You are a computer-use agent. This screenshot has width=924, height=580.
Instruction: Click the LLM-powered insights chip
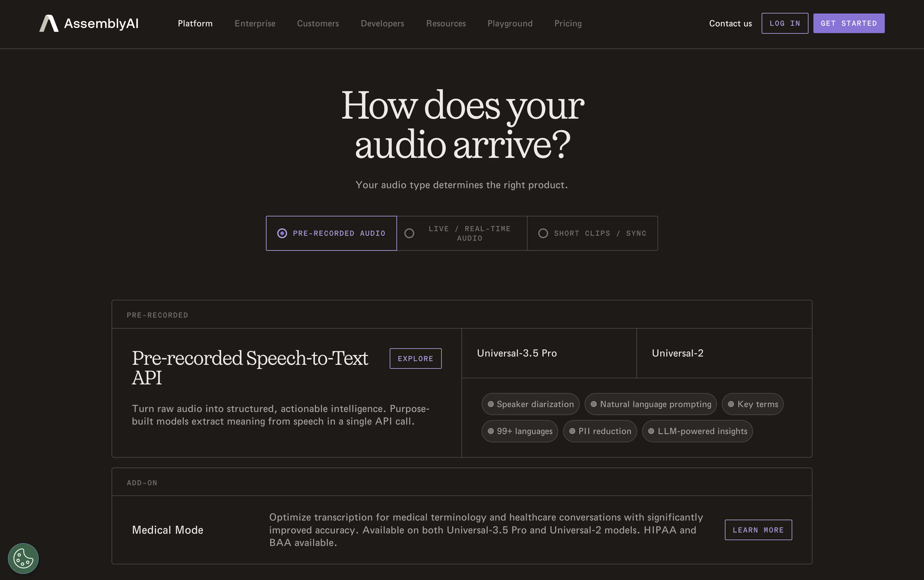[x=697, y=431]
